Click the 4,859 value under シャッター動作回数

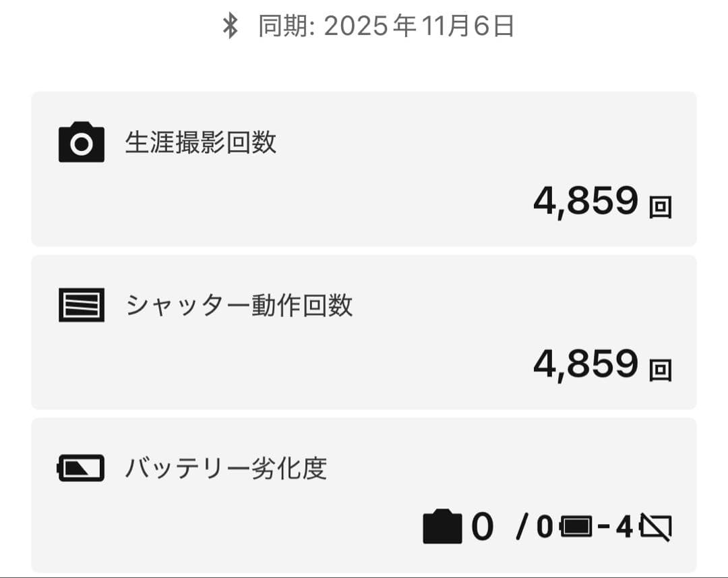pos(585,364)
